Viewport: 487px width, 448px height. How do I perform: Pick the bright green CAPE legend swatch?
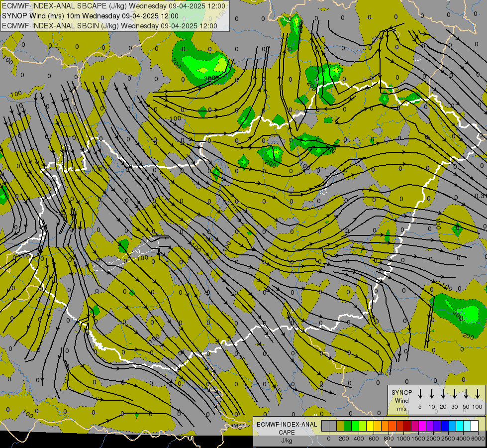click(355, 426)
